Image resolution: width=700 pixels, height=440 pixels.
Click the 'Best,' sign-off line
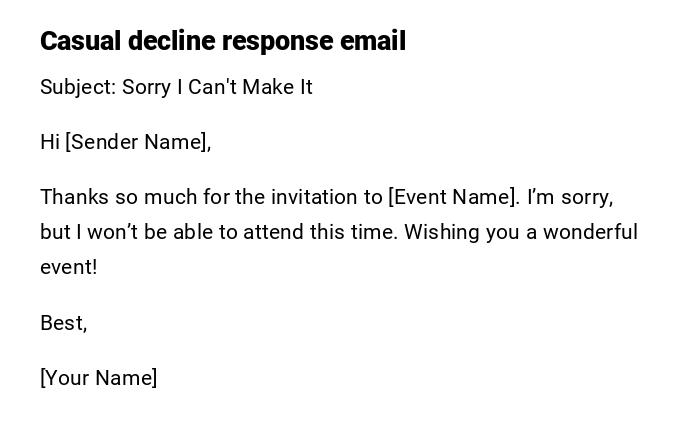click(63, 323)
